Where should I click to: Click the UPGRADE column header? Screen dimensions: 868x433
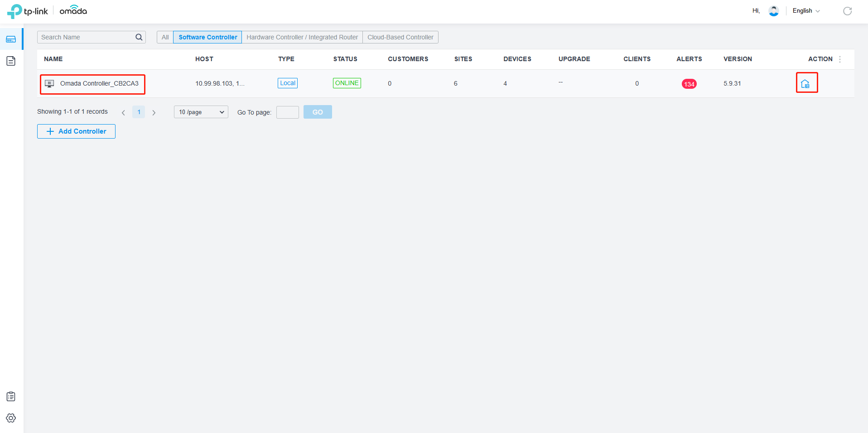pyautogui.click(x=574, y=59)
